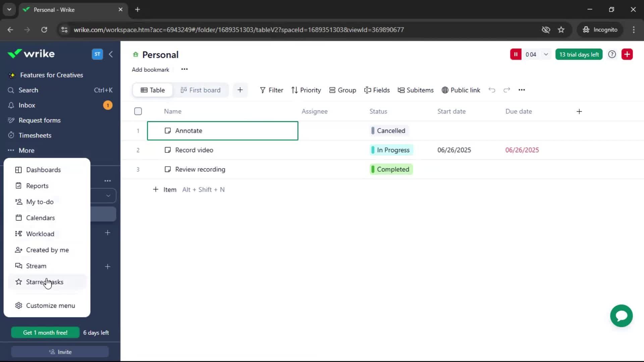Open the Review recording task
This screenshot has width=644, height=362.
click(200, 169)
